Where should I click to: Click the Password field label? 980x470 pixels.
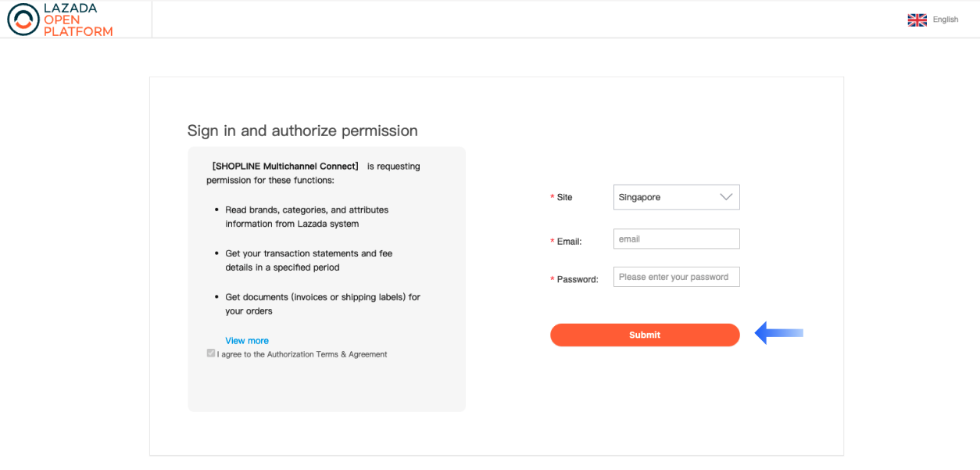point(578,279)
